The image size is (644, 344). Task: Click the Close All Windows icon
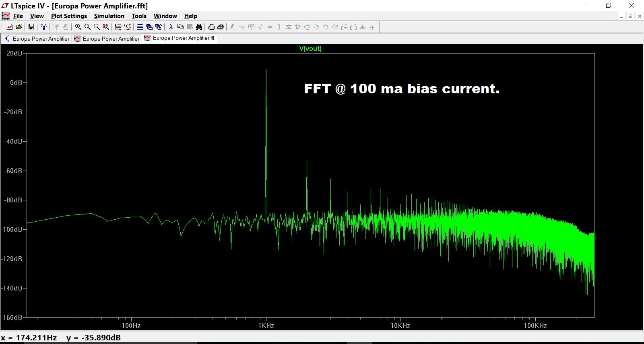coord(159,27)
